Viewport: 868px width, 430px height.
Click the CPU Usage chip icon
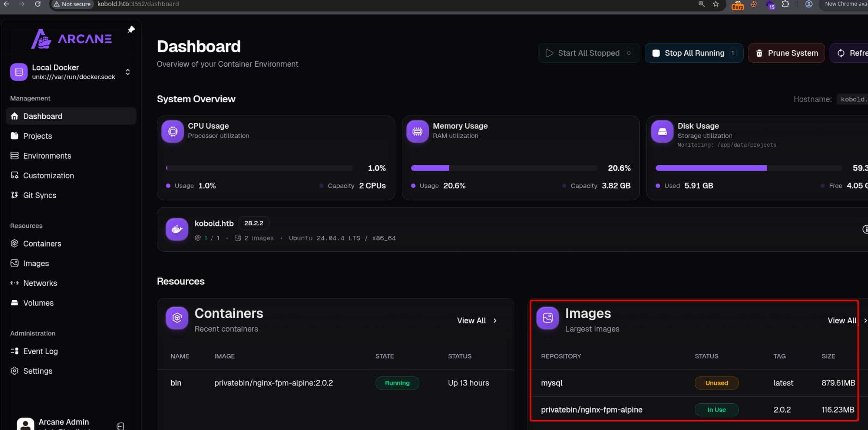173,131
